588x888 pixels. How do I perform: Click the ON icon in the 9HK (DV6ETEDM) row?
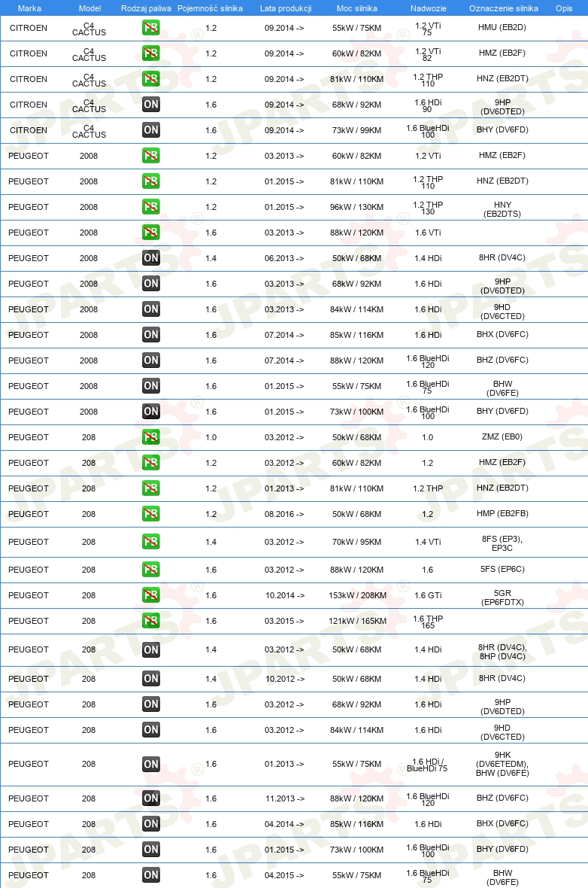pos(150,764)
